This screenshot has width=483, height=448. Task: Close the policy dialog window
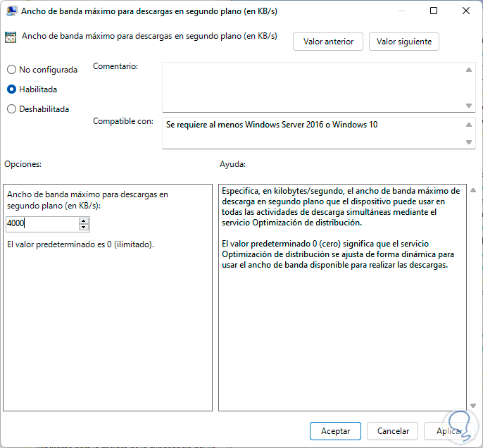466,11
